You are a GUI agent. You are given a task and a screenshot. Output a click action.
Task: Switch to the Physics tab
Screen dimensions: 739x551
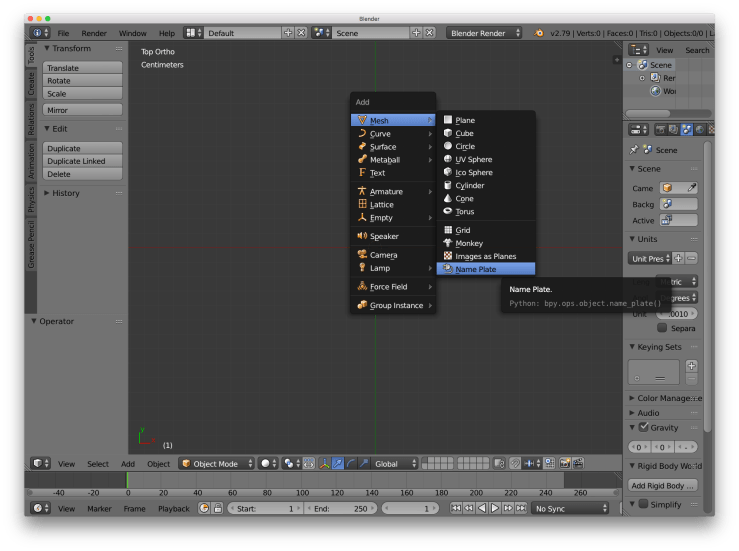[31, 199]
